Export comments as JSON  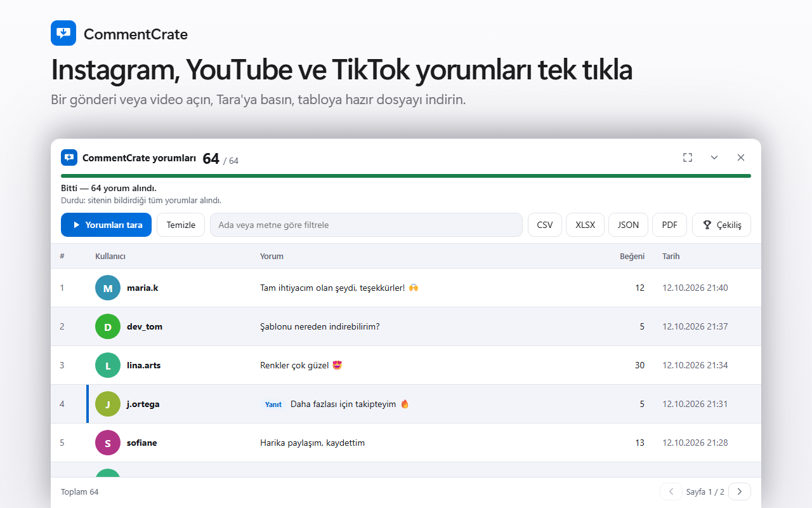(628, 225)
